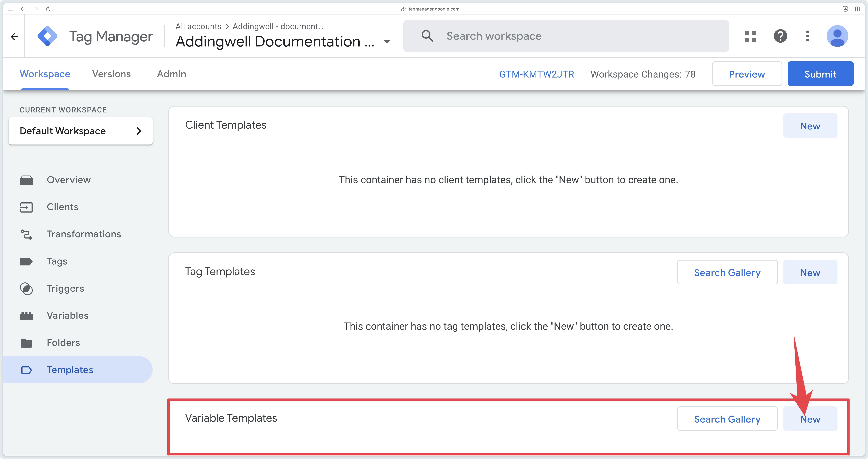Create a New variable template

[810, 419]
